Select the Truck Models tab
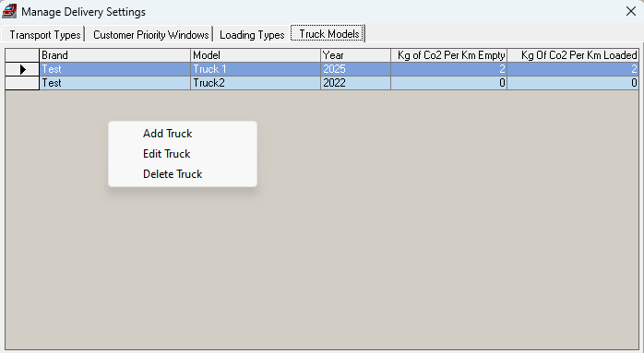The height and width of the screenshot is (353, 644). (x=328, y=34)
